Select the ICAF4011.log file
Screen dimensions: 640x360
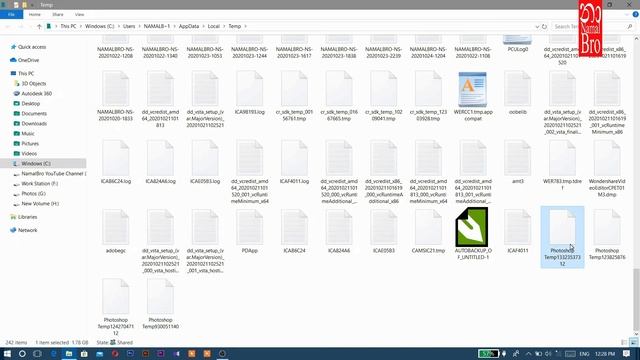tap(294, 162)
